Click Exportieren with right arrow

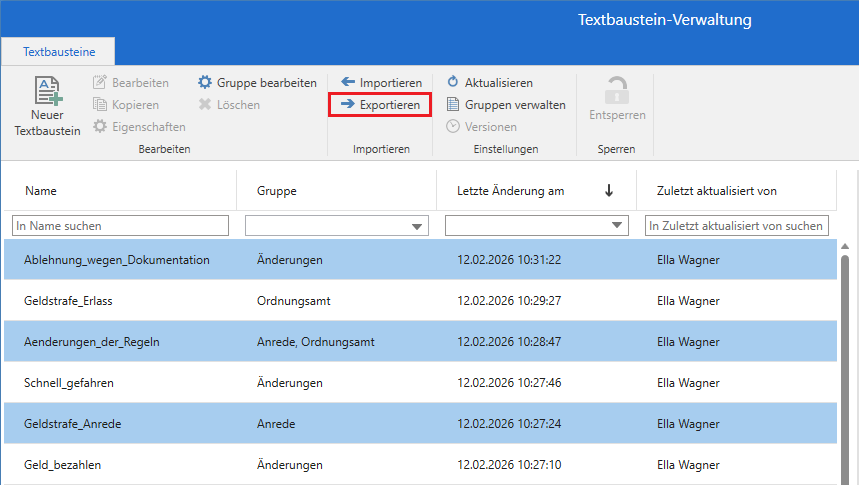click(348, 104)
